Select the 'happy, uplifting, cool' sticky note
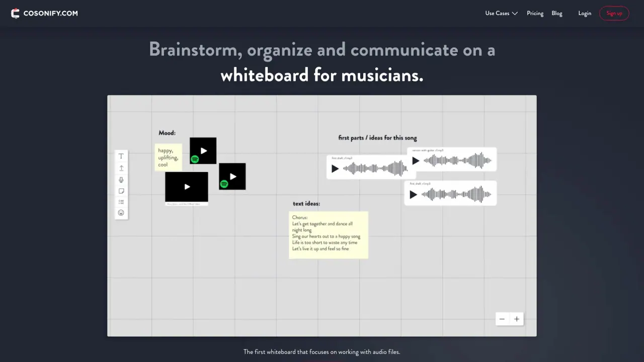 click(169, 157)
